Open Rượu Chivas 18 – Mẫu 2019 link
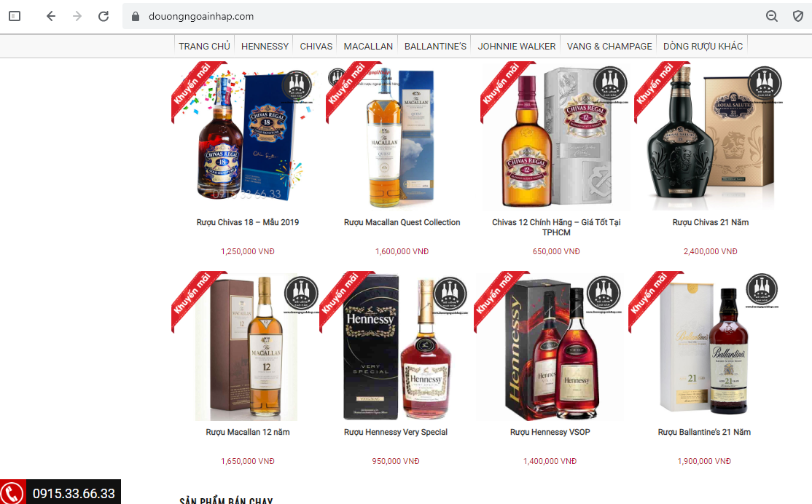The height and width of the screenshot is (504, 812). tap(248, 223)
